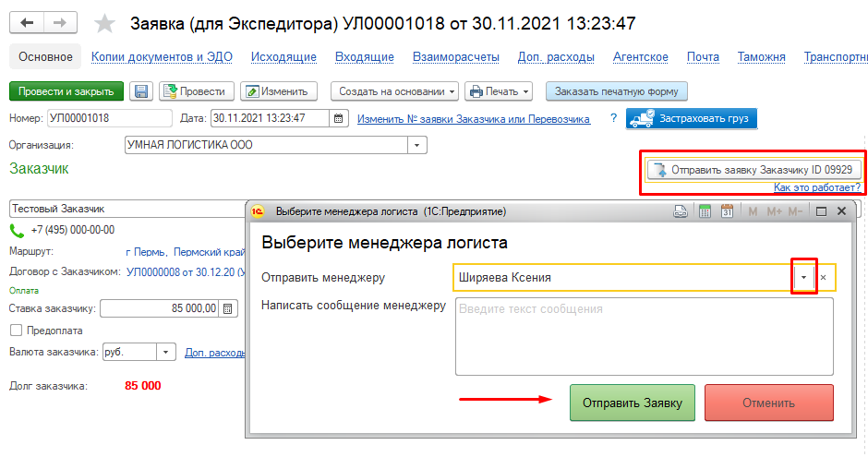Viewport: 868px width, 457px height.
Task: Toggle the Предоплата checkbox
Action: pyautogui.click(x=16, y=331)
